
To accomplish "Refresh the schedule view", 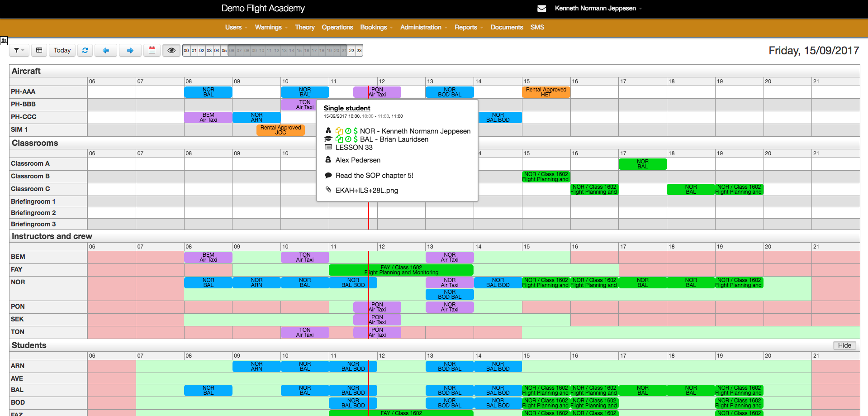I will tap(85, 50).
